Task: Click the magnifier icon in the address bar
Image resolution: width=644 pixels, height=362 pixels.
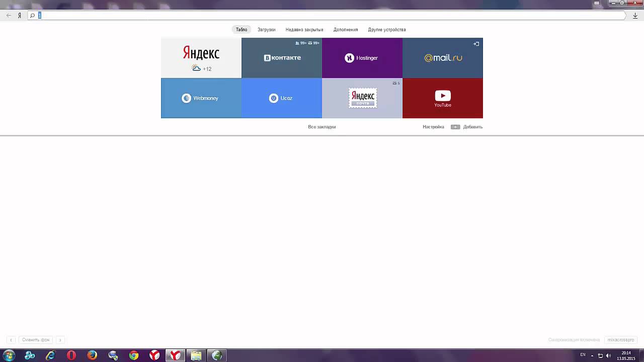Action: point(32,16)
